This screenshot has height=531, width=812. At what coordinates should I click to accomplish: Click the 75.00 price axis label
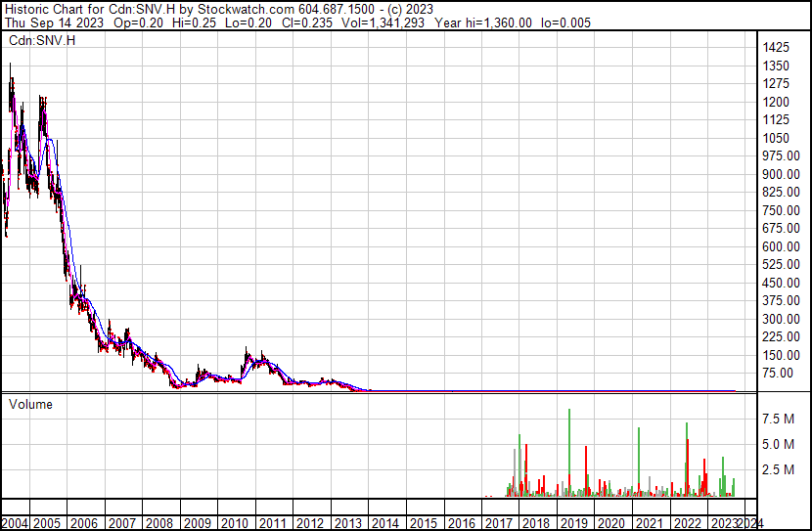(x=780, y=373)
